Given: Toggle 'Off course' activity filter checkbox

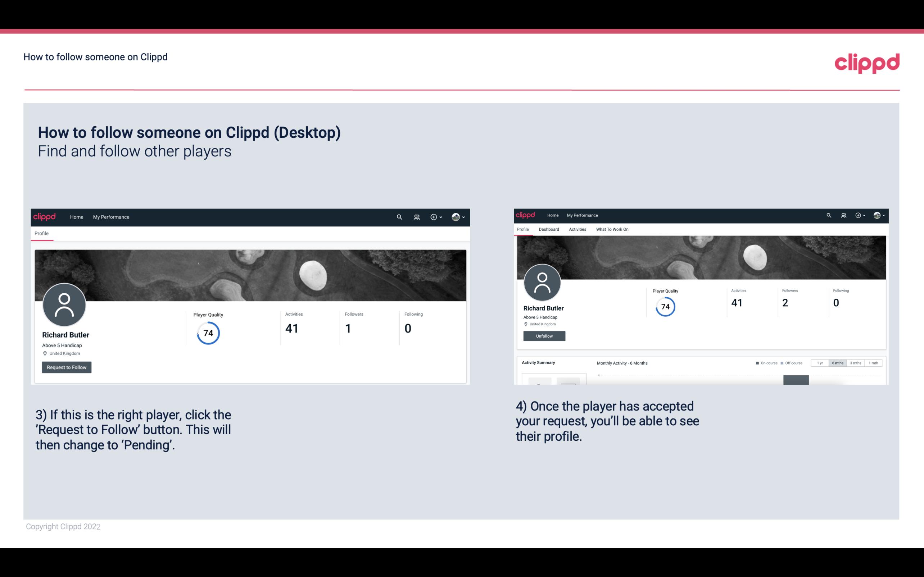Looking at the screenshot, I should tap(783, 362).
